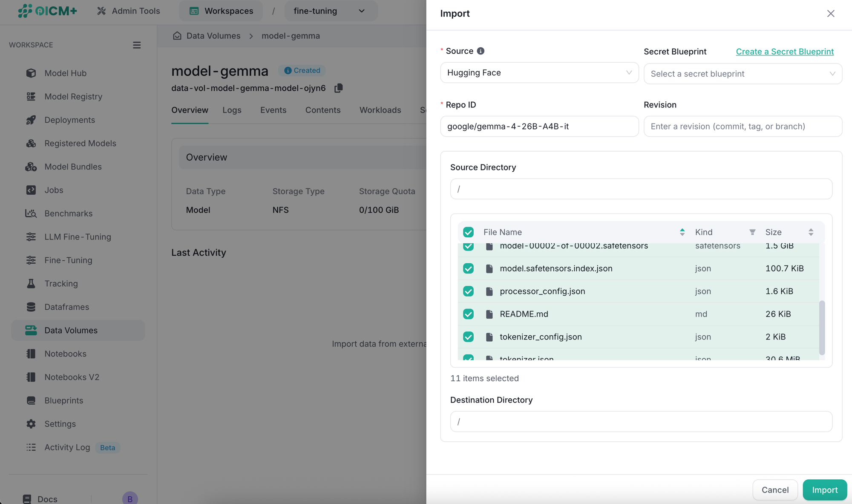Deselect processor_config.json checkbox
Viewport: 852px width, 504px height.
pos(468,291)
